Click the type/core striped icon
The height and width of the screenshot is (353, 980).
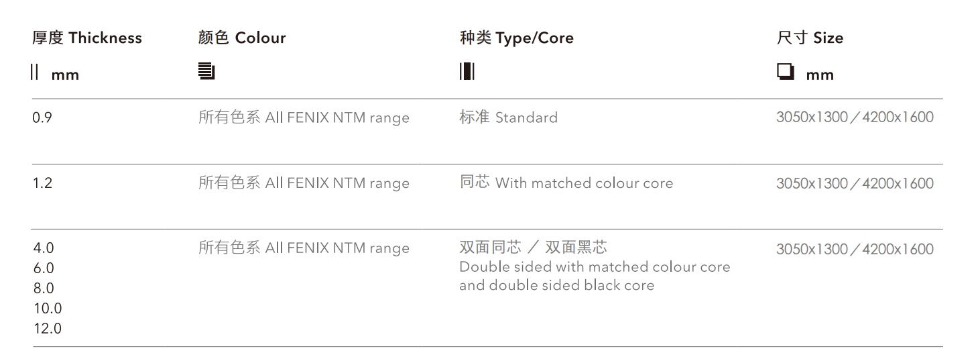pyautogui.click(x=467, y=71)
